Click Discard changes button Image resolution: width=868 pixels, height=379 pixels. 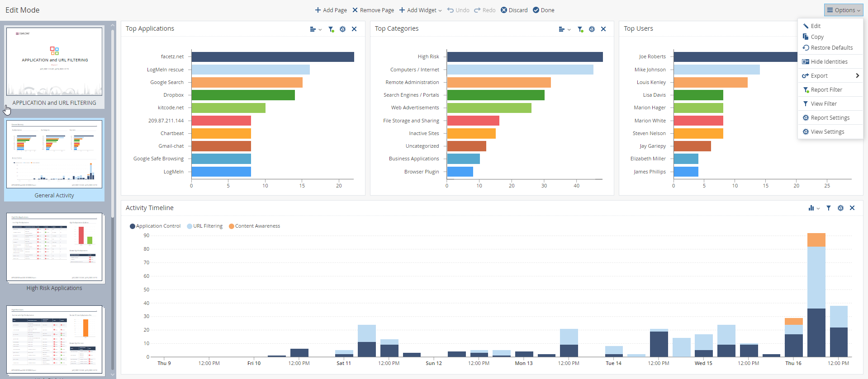[x=514, y=10]
